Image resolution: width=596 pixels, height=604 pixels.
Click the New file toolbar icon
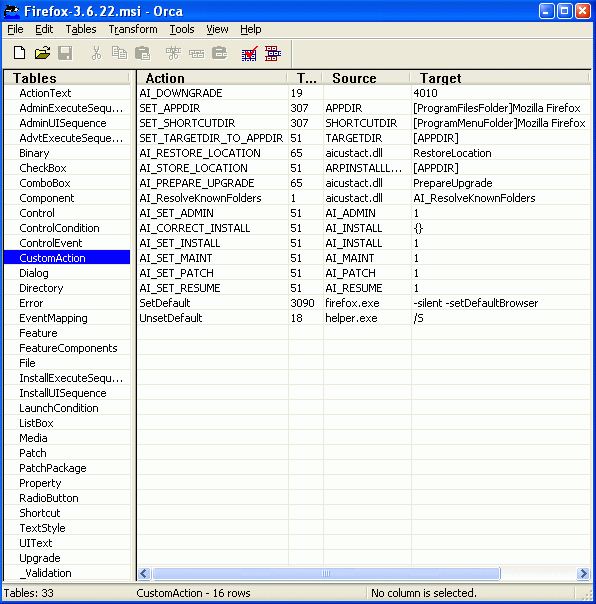point(19,53)
